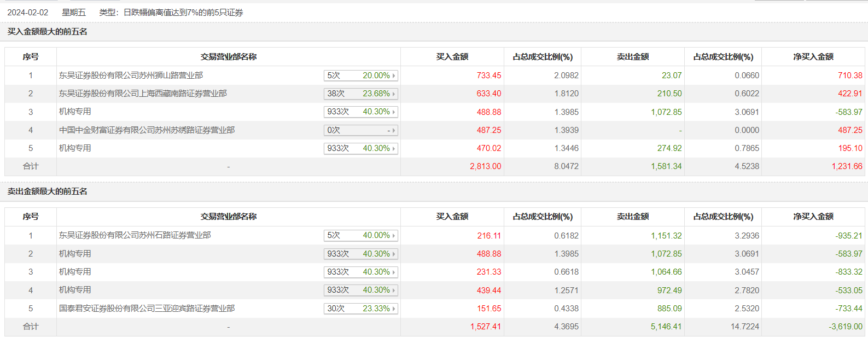Click the arrow in the 0次 box
868x337 pixels.
(394, 130)
